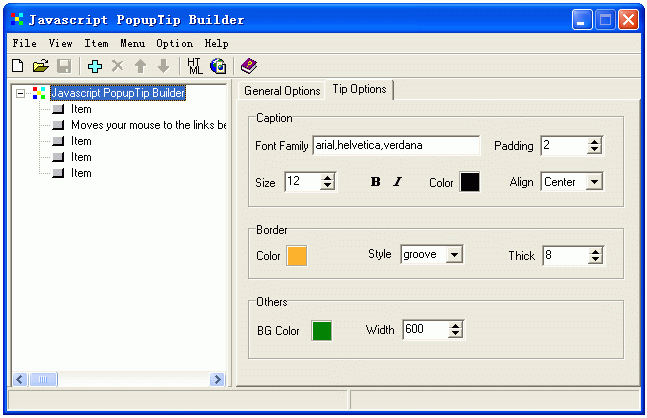
Task: Select the third tree row labeled Item
Action: coord(81,141)
